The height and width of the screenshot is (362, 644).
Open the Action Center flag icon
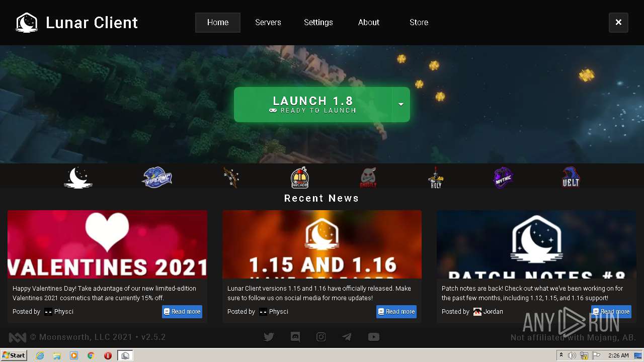596,355
